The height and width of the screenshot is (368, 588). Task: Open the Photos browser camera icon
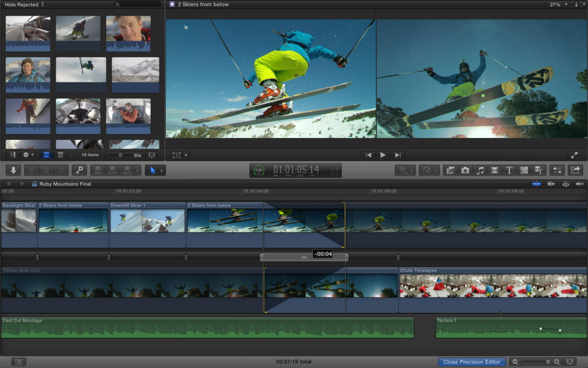(465, 170)
